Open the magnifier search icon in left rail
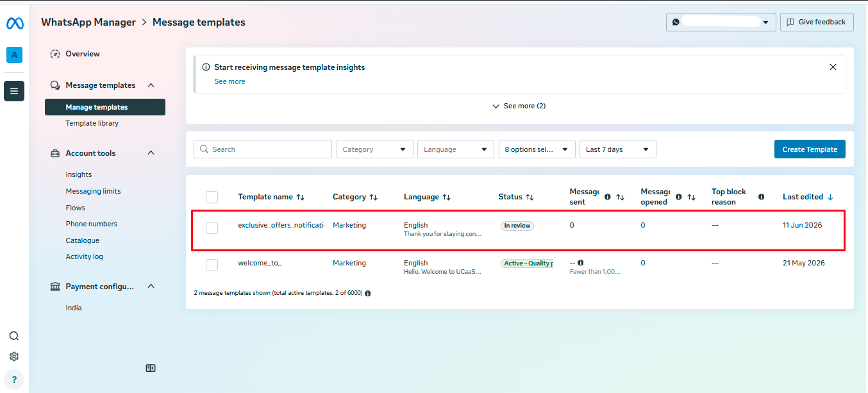868x393 pixels. 14,336
